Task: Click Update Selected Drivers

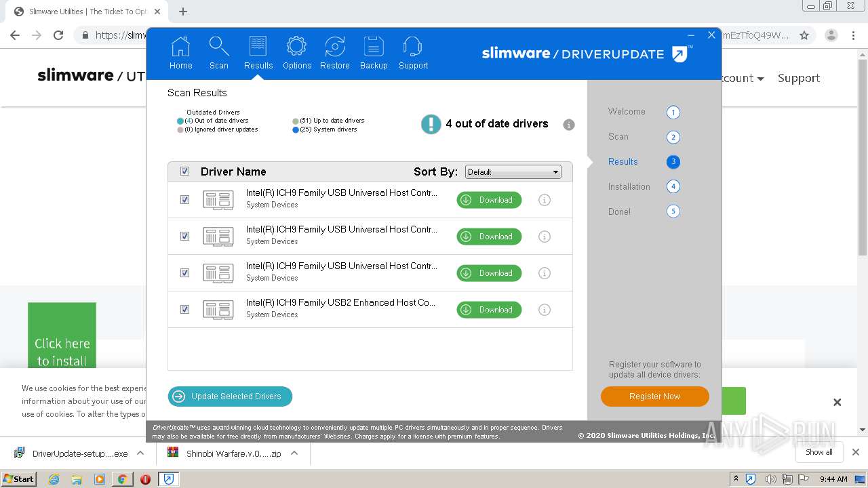Action: point(230,396)
